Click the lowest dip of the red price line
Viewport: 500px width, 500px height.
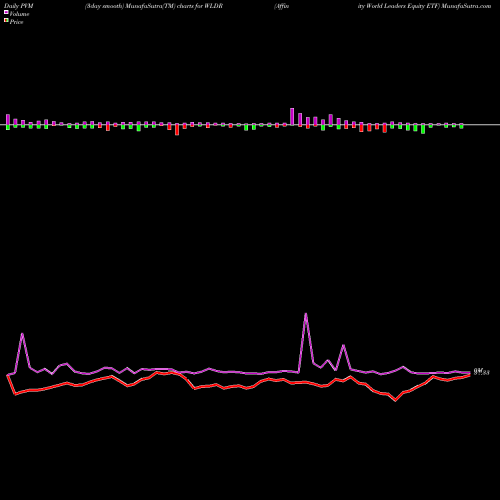(396, 400)
